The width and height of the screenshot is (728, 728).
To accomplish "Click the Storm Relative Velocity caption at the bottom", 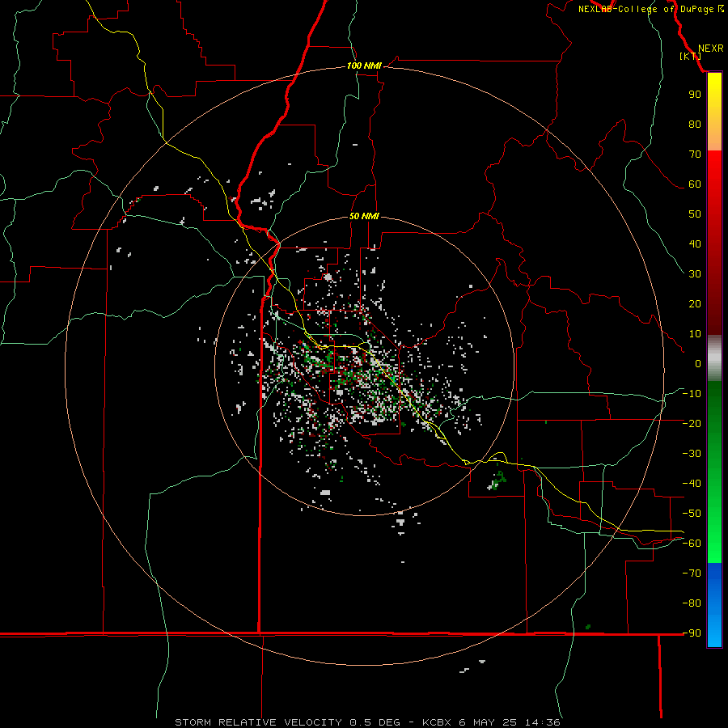I will click(368, 722).
